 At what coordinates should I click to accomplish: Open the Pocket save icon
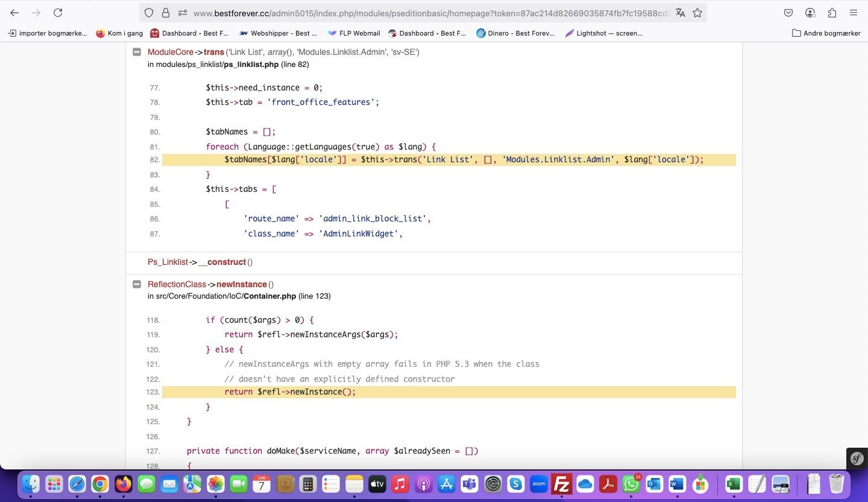click(x=788, y=13)
